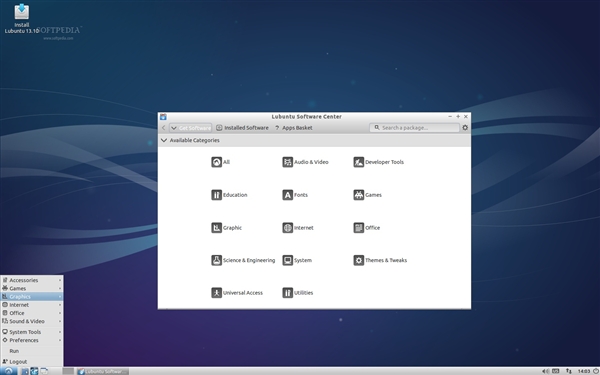Launch the file manager from the panel
The image size is (600, 375).
pyautogui.click(x=25, y=371)
